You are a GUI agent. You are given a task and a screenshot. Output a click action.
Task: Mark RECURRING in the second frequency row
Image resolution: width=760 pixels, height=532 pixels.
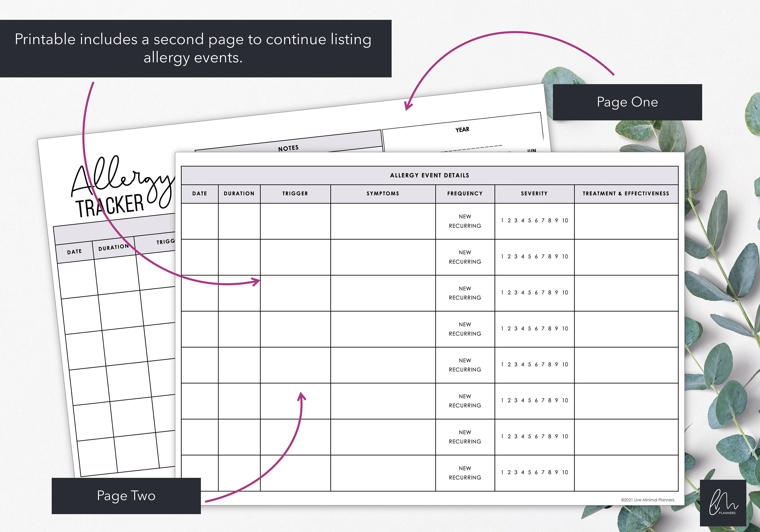pyautogui.click(x=465, y=261)
